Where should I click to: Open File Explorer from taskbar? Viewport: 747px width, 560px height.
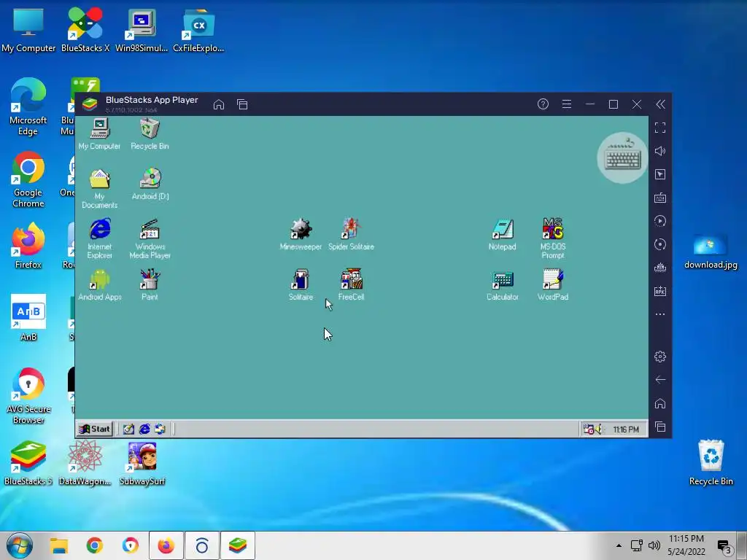click(x=59, y=545)
